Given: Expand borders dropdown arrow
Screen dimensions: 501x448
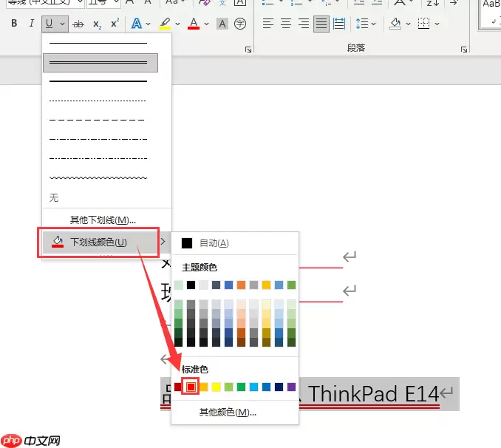Looking at the screenshot, I should (437, 24).
